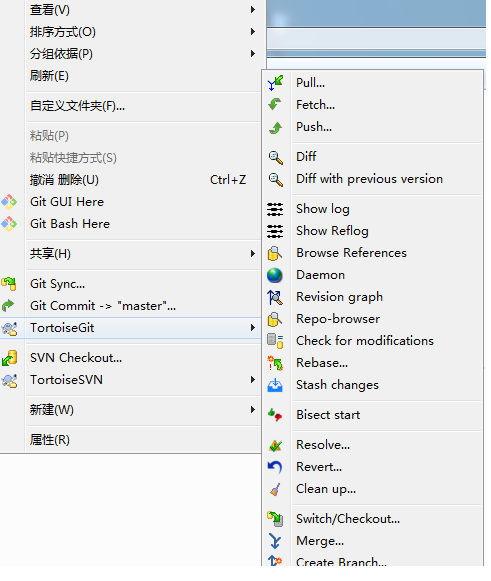Screen dimensions: 491x581
Task: Click Git GUI Here label
Action: click(67, 202)
